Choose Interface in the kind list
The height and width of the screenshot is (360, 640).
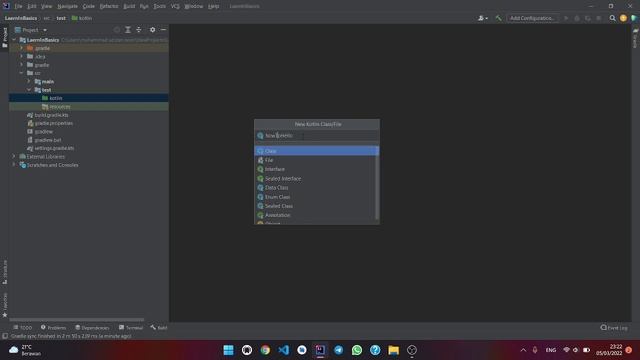point(315,169)
